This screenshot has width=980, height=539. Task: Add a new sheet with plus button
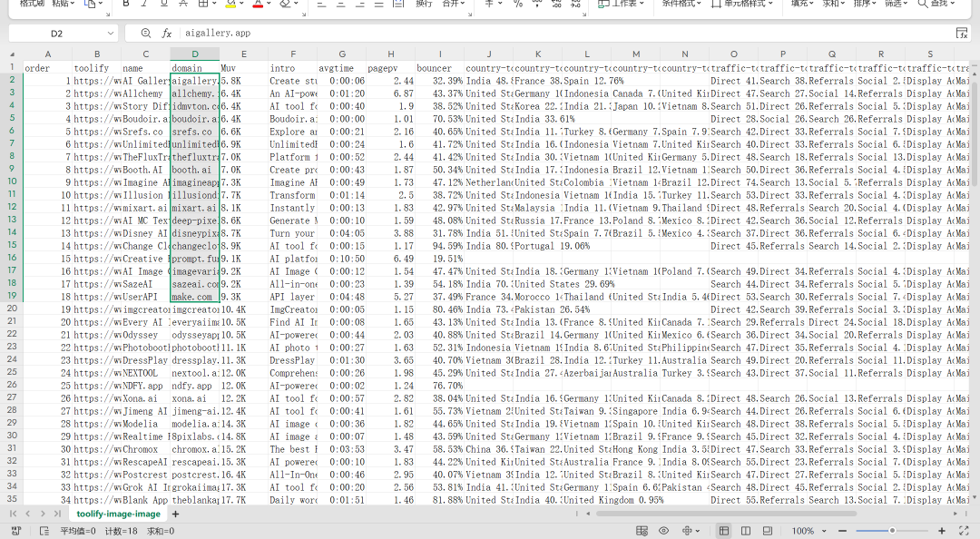click(x=176, y=514)
